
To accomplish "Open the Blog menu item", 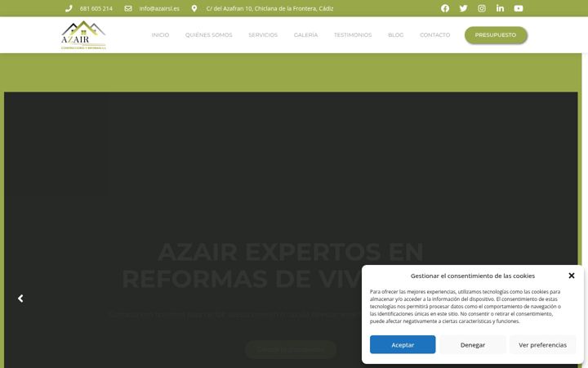I will 395,35.
